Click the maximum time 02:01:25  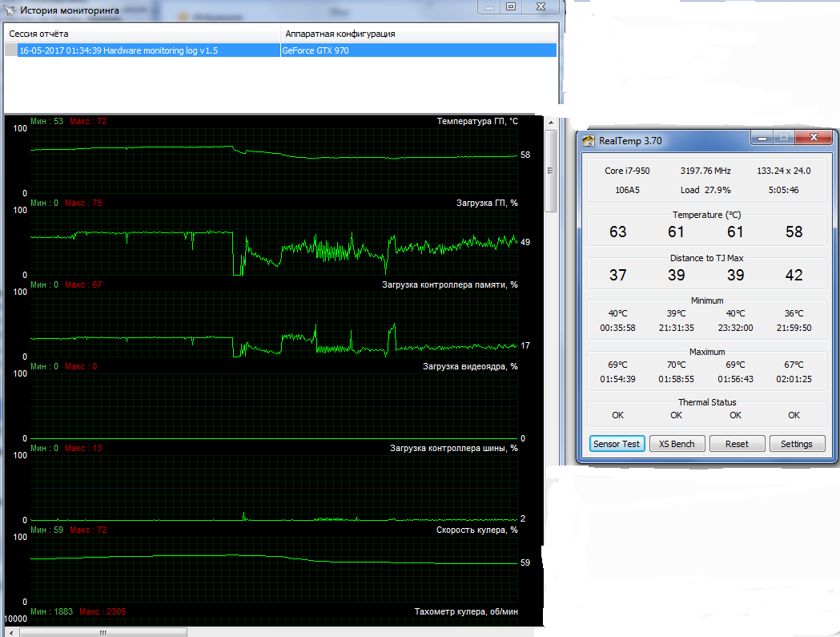click(x=794, y=379)
